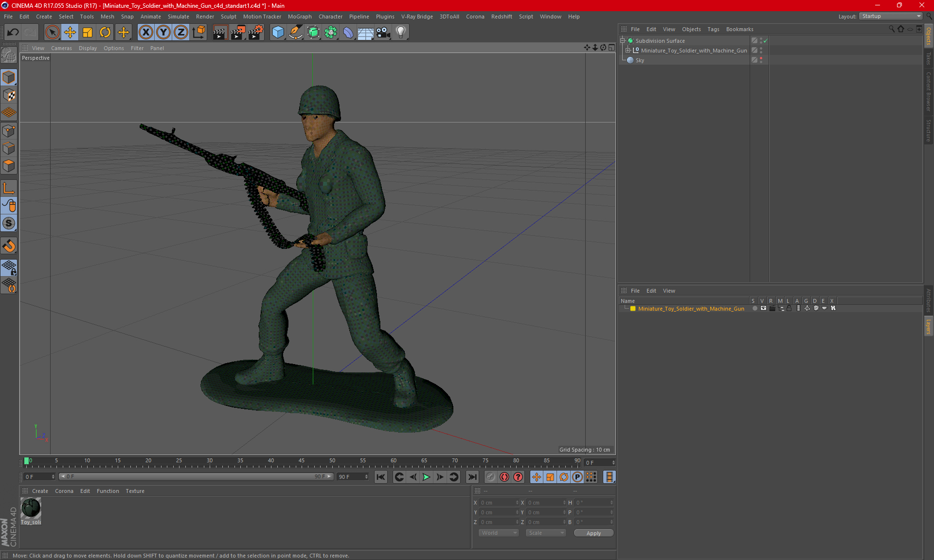This screenshot has height=560, width=934.
Task: Open the Simulate menu
Action: click(x=178, y=17)
